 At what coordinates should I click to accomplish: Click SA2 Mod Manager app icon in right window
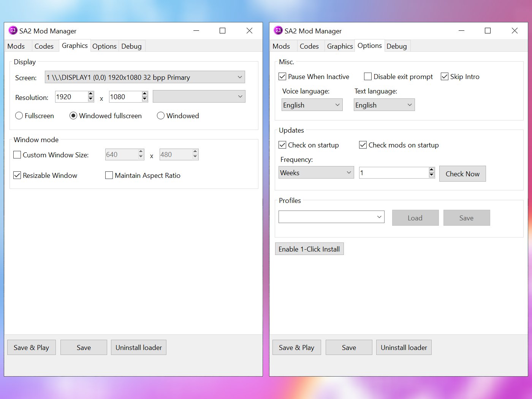click(278, 30)
